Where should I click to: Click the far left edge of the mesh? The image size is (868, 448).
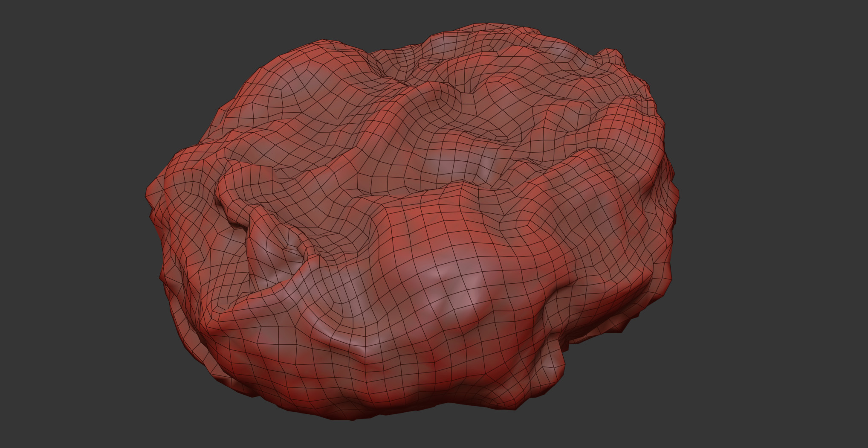point(149,201)
